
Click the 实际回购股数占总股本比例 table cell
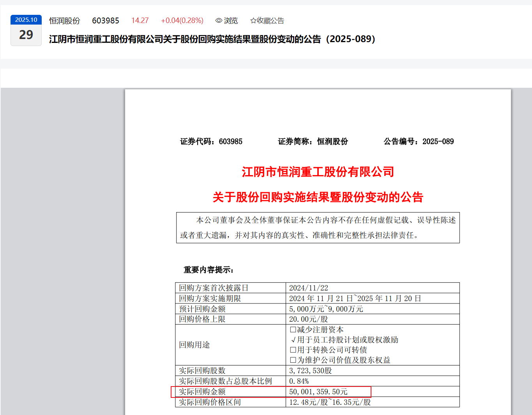click(x=231, y=381)
